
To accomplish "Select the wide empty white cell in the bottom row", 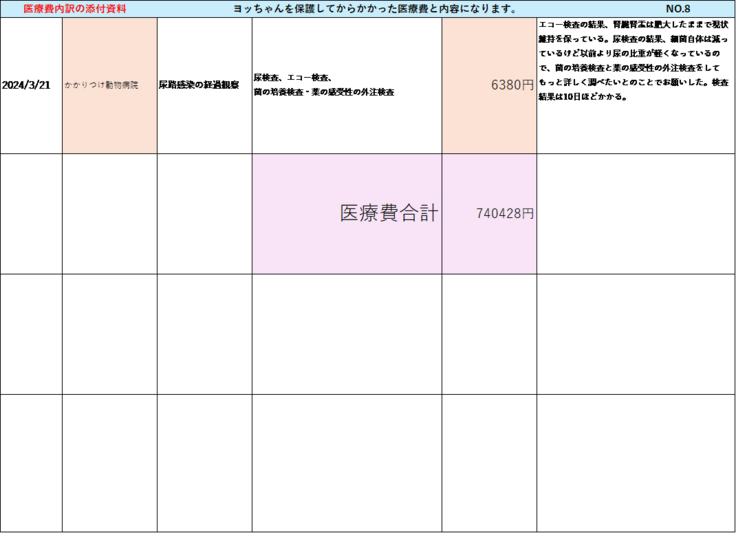I will coord(347,462).
